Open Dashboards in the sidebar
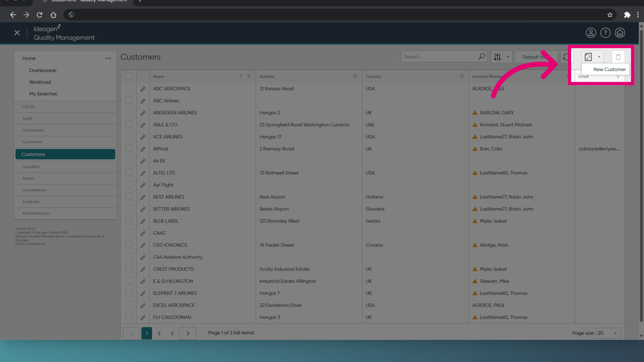Screen dimensions: 644x362 [x=43, y=70]
